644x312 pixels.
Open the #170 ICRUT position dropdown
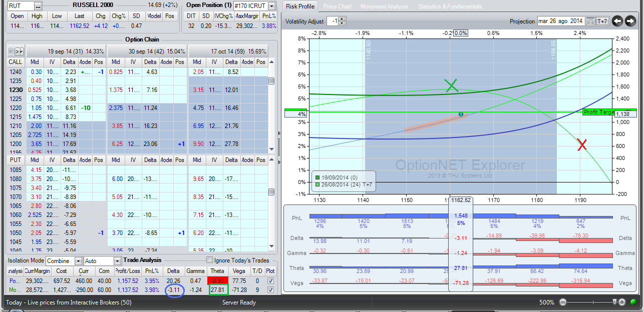(271, 6)
